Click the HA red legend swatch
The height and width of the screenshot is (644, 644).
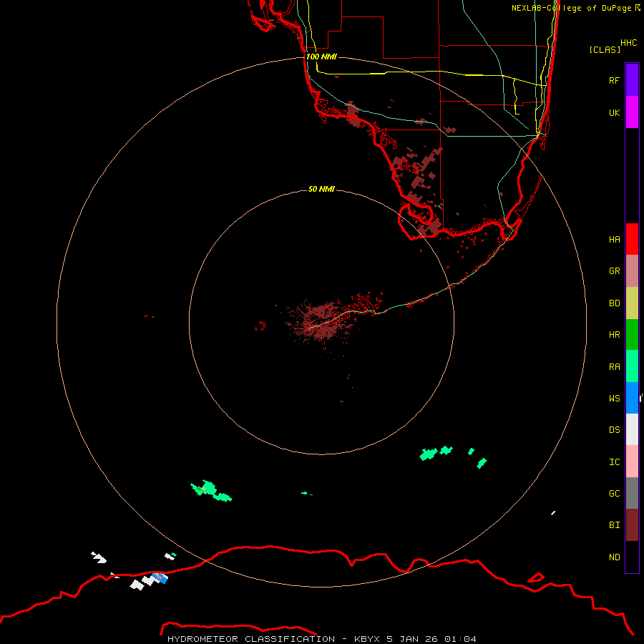[632, 239]
